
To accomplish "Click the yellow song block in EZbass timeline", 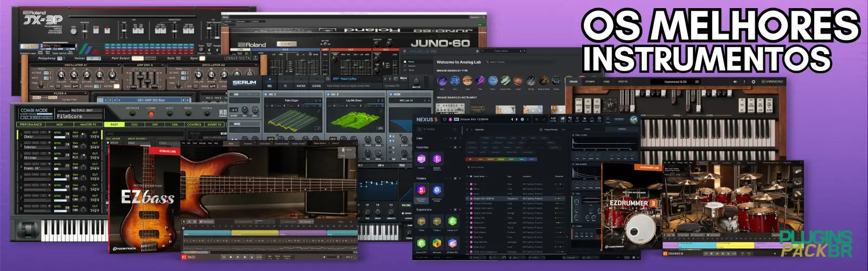I will (255, 233).
